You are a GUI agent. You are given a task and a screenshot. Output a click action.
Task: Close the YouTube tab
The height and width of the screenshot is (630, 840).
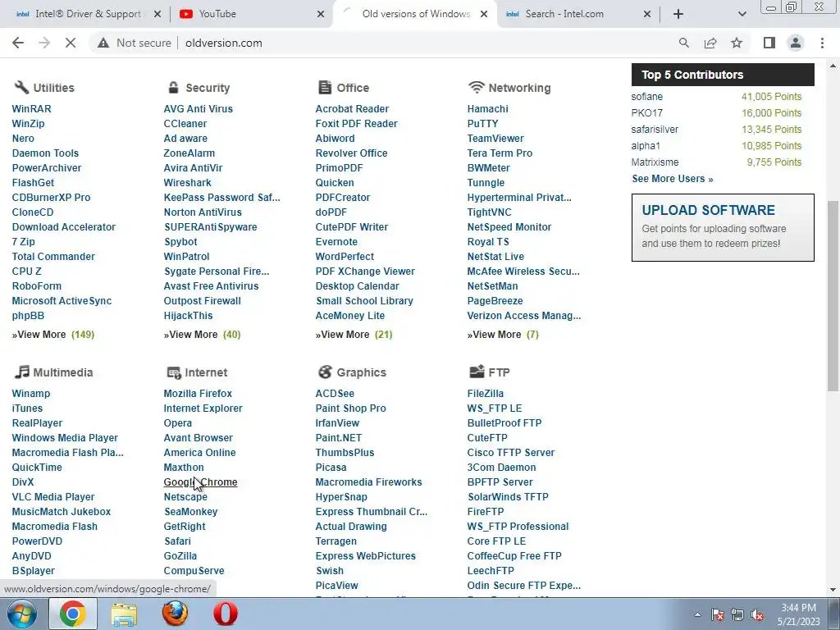pos(321,14)
